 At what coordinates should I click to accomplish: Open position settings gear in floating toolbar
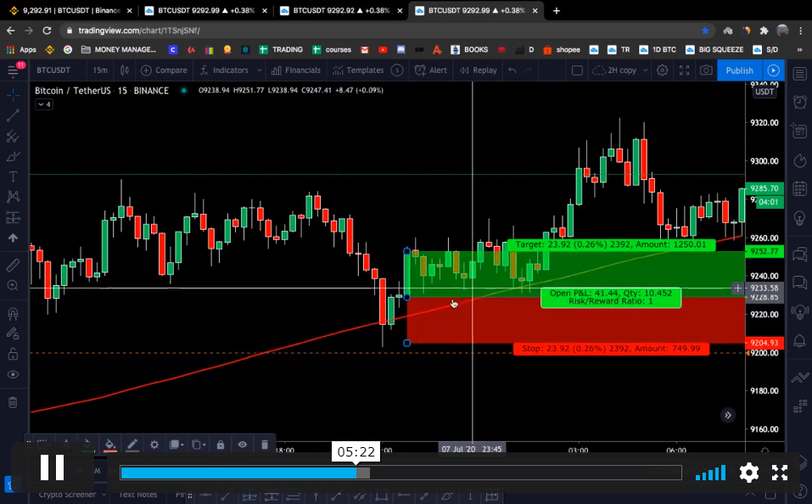click(154, 445)
